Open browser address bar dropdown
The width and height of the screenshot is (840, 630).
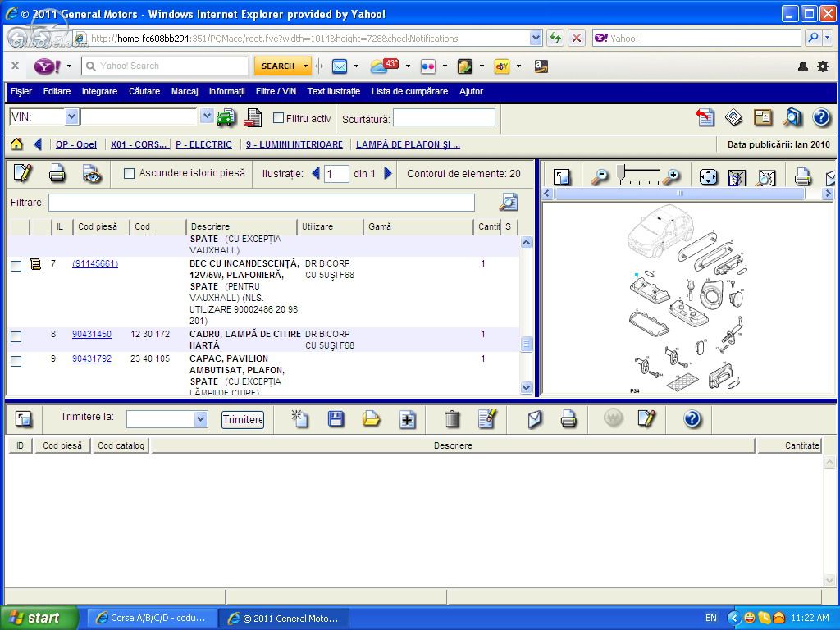pyautogui.click(x=536, y=38)
